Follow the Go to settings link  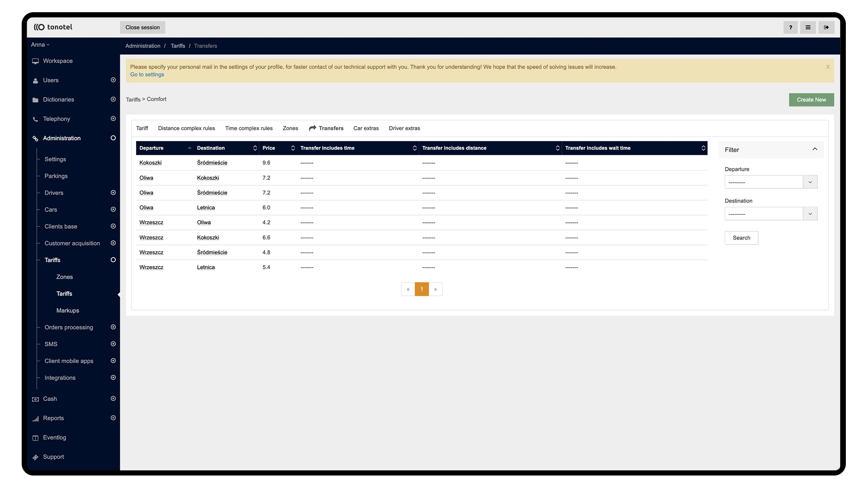[x=147, y=75]
